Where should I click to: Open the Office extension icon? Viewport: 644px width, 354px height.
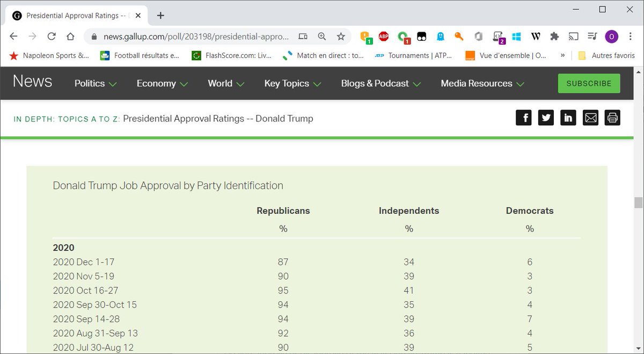click(x=479, y=37)
